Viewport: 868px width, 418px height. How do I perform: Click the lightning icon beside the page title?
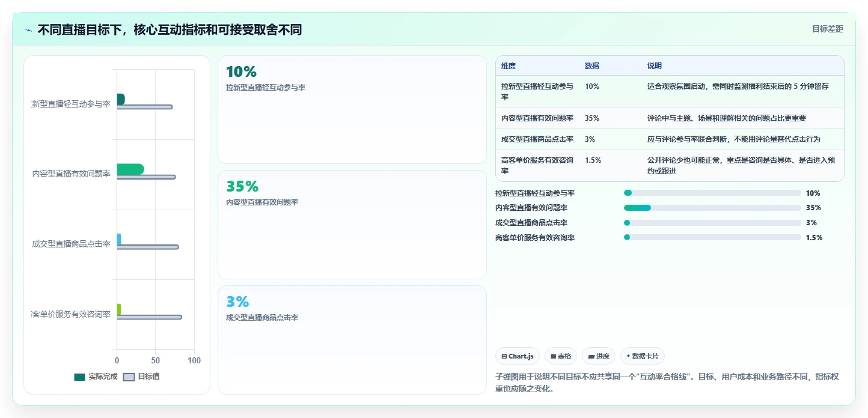coord(28,30)
